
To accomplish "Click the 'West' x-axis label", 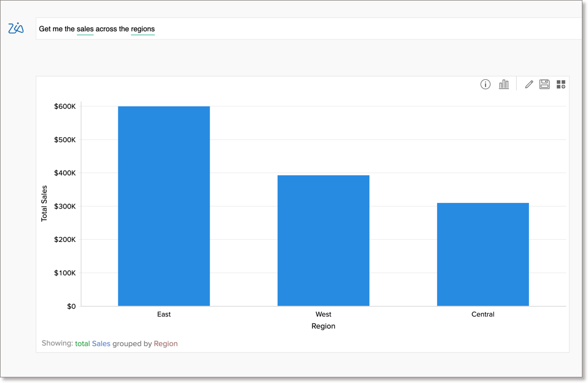I will tap(323, 314).
